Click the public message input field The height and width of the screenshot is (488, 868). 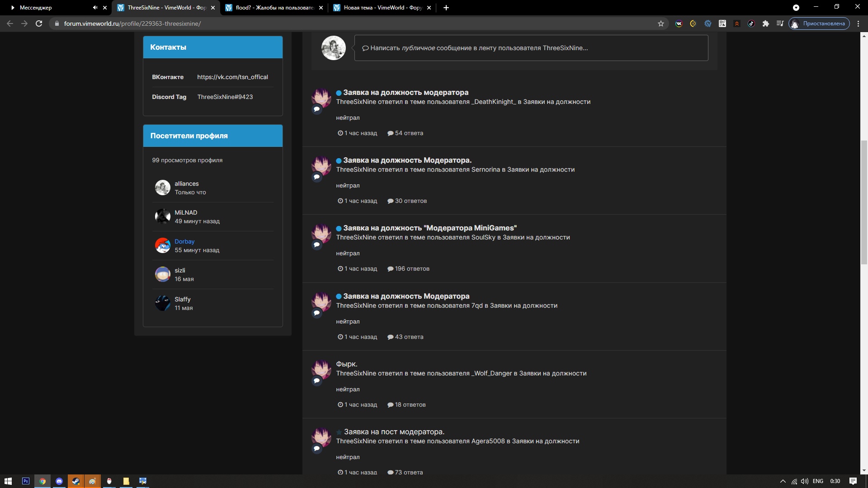coord(531,48)
